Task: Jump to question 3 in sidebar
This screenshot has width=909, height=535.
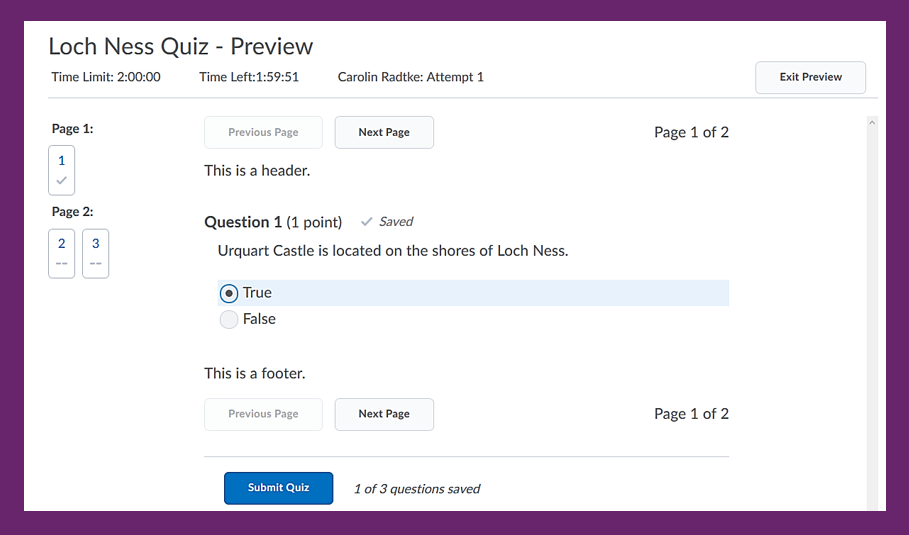Action: (x=96, y=253)
